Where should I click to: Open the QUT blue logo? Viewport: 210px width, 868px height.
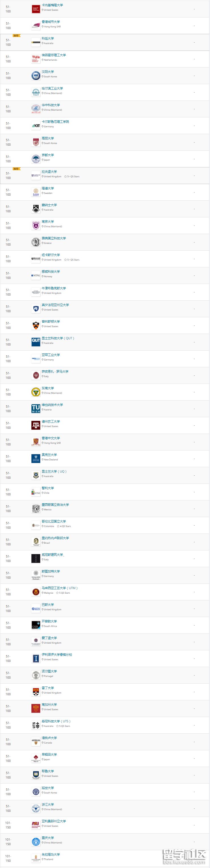(36, 342)
